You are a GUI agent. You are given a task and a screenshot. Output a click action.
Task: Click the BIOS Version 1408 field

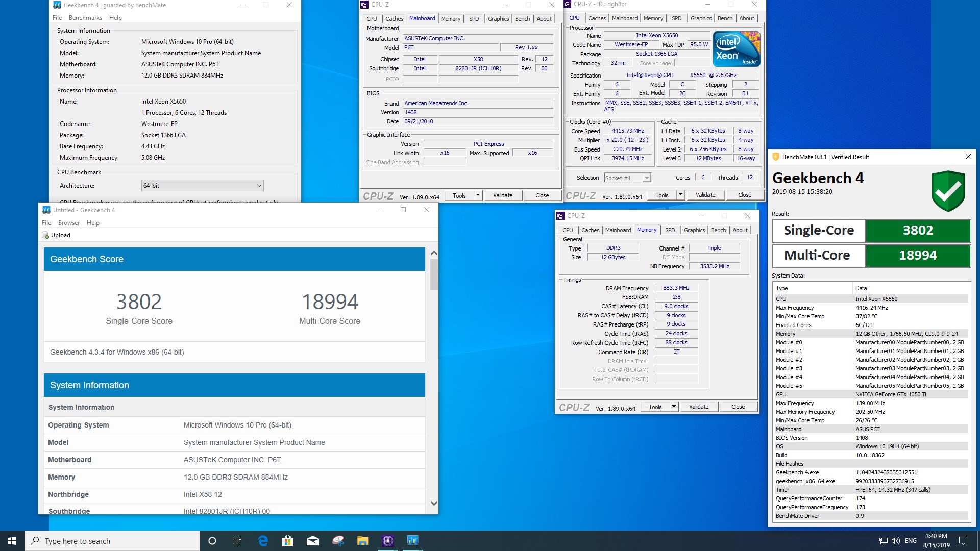pyautogui.click(x=478, y=112)
